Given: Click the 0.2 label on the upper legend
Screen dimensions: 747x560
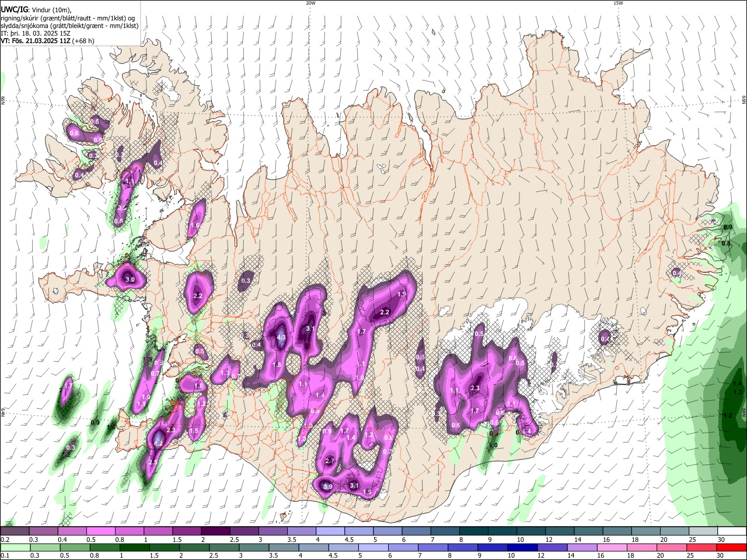Looking at the screenshot, I should tap(5, 540).
